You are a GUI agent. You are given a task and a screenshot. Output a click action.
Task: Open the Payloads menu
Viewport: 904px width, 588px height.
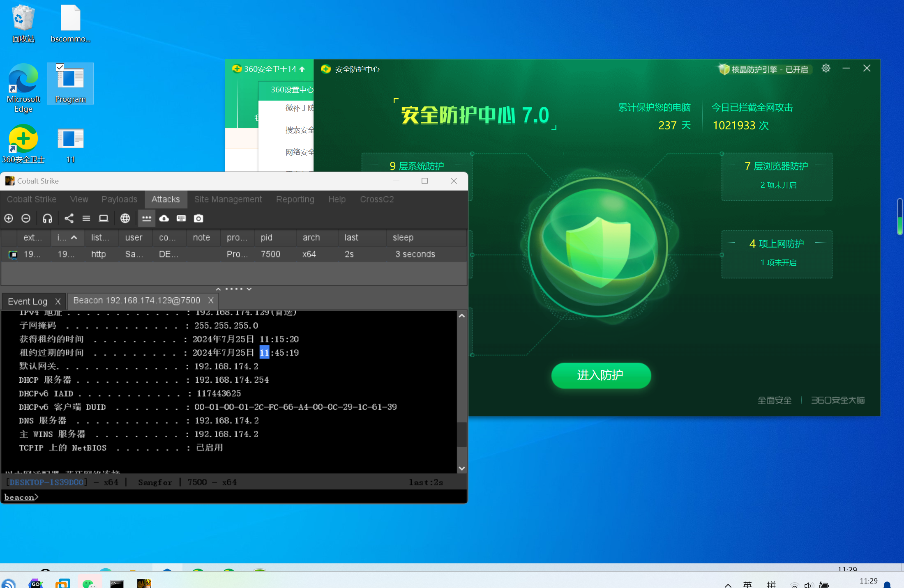point(119,199)
